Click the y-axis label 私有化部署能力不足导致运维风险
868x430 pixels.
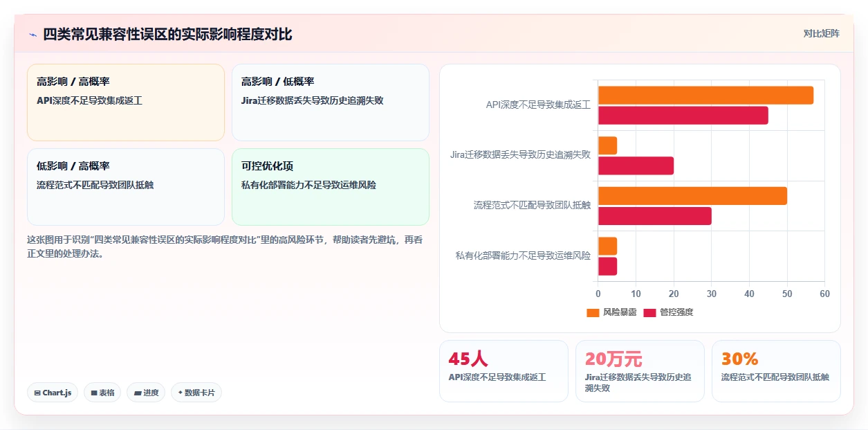click(x=523, y=256)
